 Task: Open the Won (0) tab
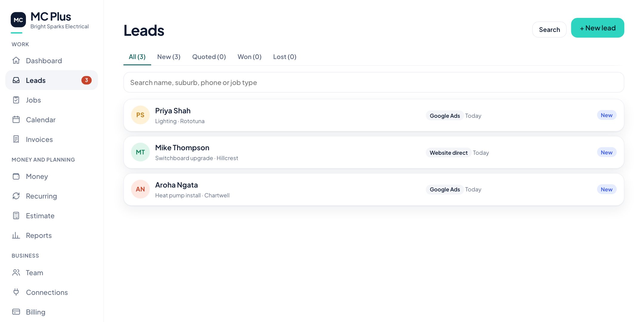click(x=250, y=57)
